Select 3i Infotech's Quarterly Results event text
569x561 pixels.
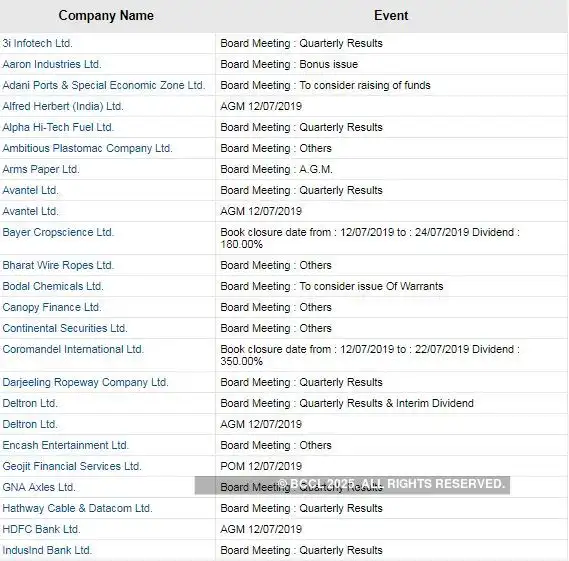tap(301, 43)
